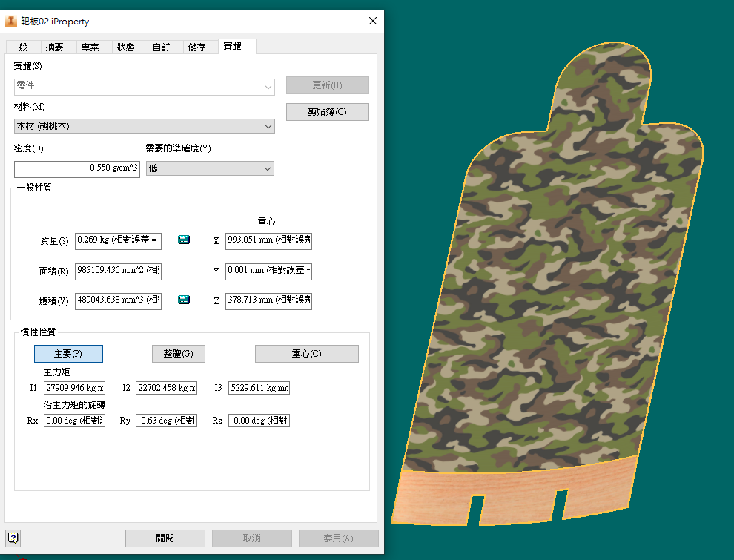Switch to the 摘要 tab
734x560 pixels.
55,47
